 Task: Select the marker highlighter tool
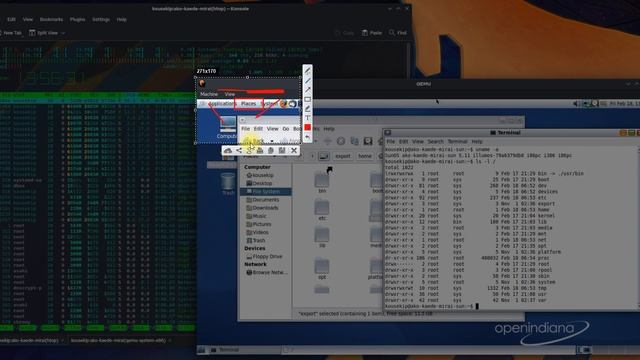308,109
